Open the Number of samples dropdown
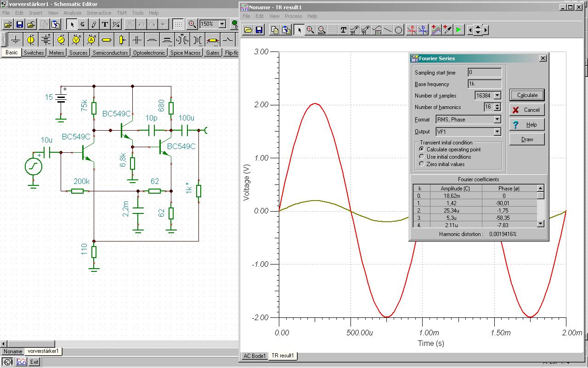 click(x=498, y=96)
